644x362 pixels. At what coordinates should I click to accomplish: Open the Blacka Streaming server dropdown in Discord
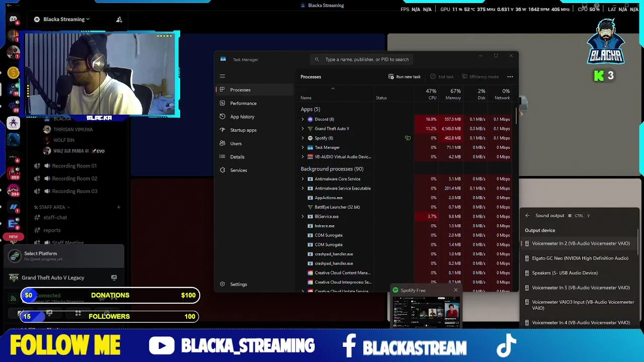[62, 20]
